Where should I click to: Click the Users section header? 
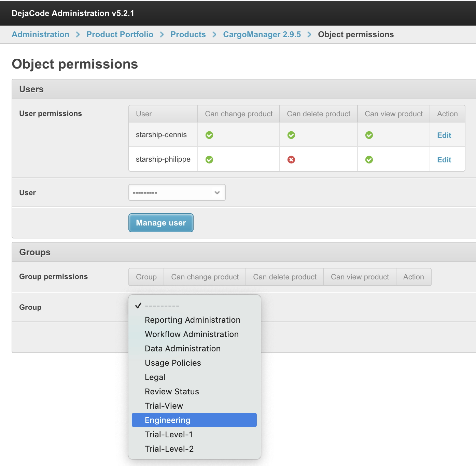pos(244,89)
